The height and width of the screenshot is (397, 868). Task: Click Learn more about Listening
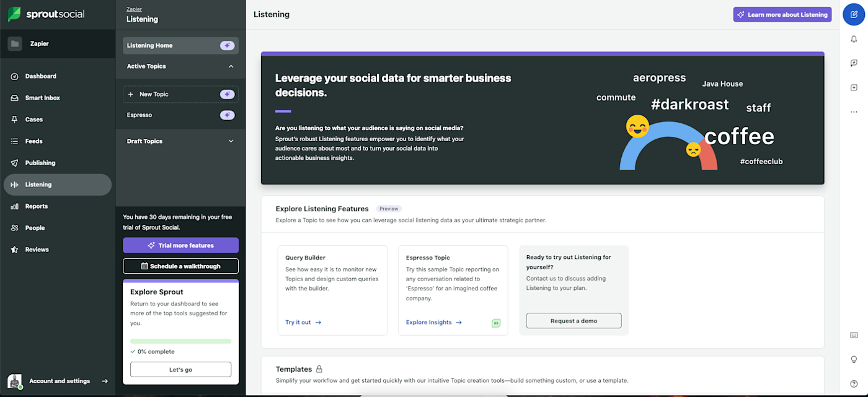pos(782,14)
